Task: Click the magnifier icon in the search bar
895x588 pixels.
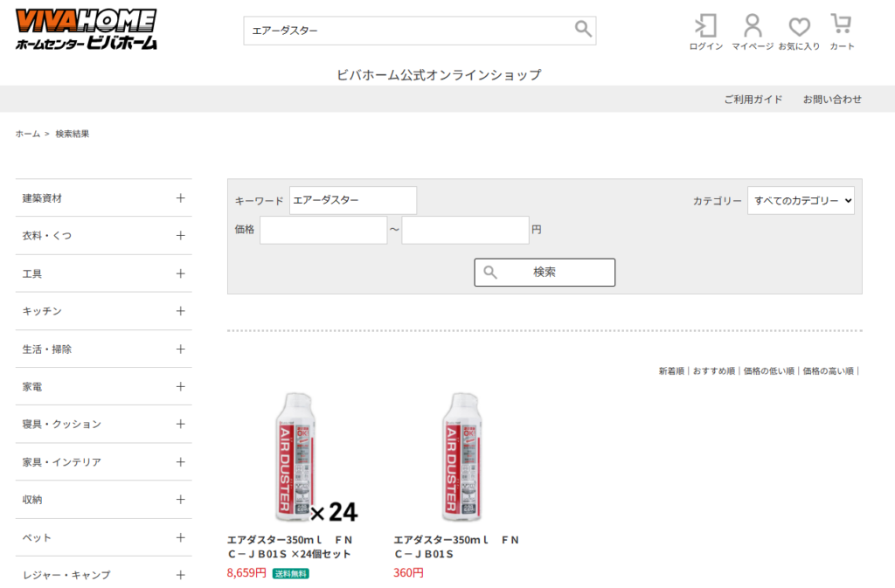Action: pos(582,30)
